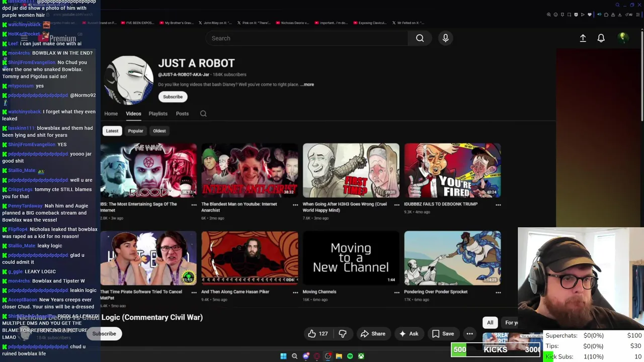
Task: Switch to 'Exposing Clavicul...' browser tab
Action: click(369, 23)
